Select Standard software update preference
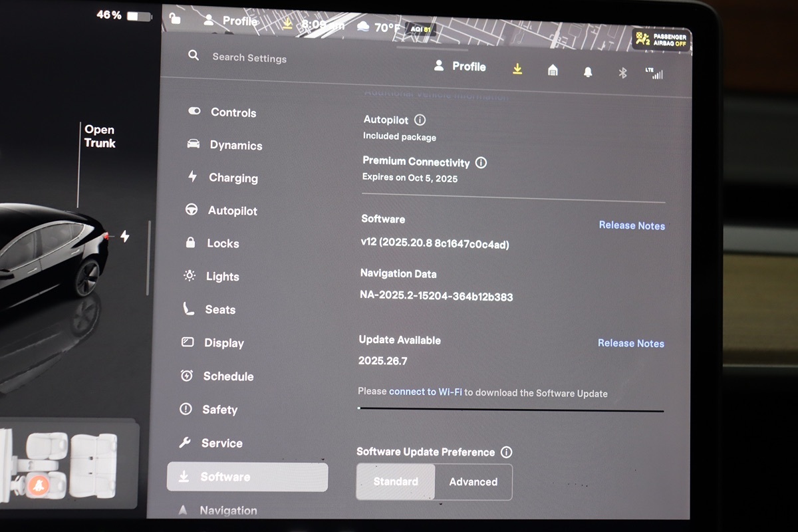798x532 pixels. click(396, 481)
